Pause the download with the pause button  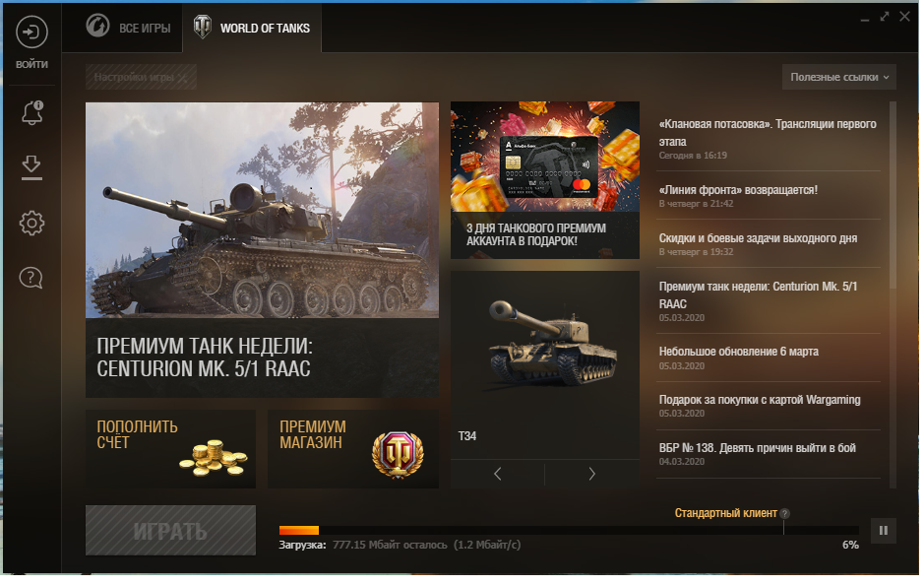pos(884,531)
